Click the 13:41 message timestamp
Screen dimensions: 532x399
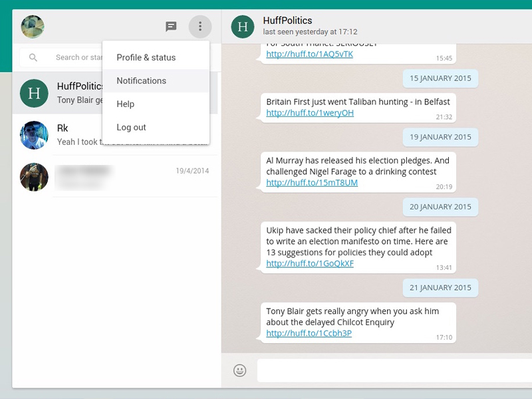(444, 268)
